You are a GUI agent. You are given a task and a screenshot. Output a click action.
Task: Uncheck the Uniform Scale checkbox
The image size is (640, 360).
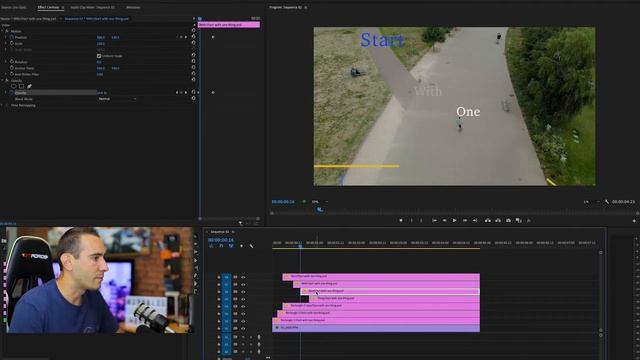[x=99, y=56]
